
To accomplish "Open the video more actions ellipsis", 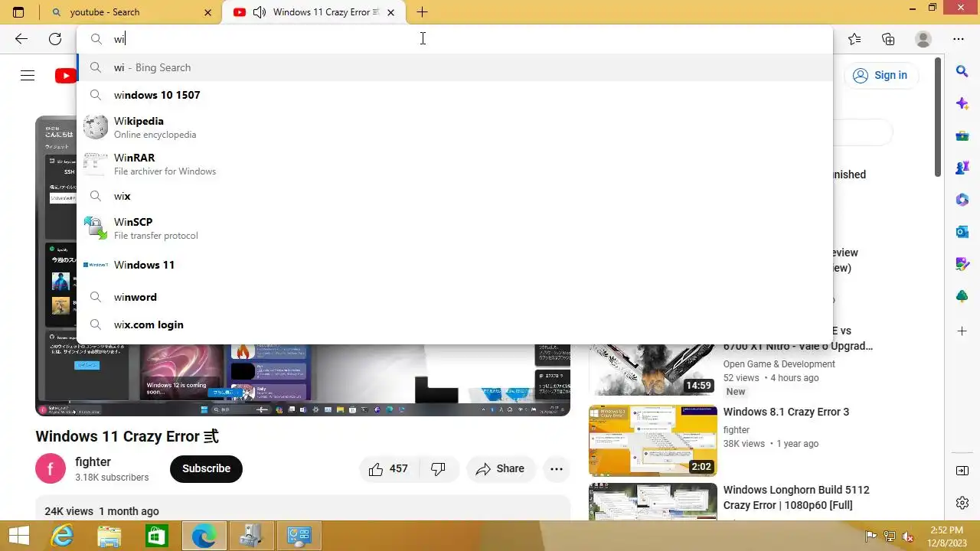I will pos(557,468).
